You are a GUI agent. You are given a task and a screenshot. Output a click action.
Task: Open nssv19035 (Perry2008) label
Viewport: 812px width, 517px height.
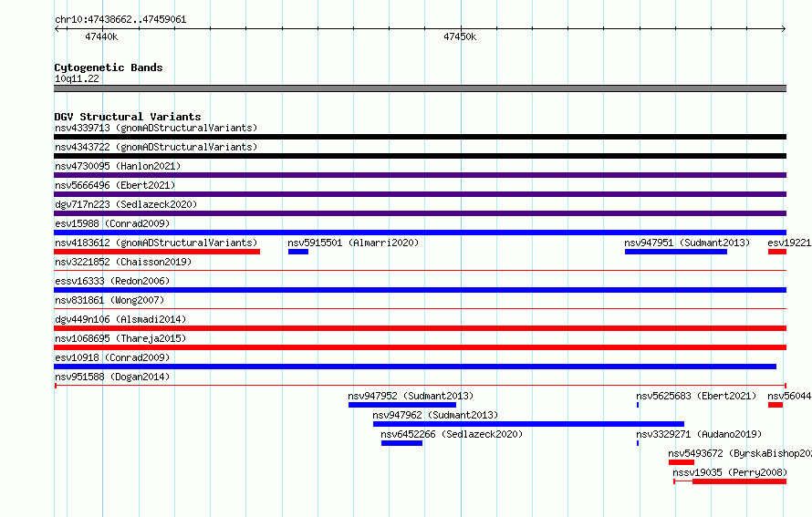click(730, 472)
